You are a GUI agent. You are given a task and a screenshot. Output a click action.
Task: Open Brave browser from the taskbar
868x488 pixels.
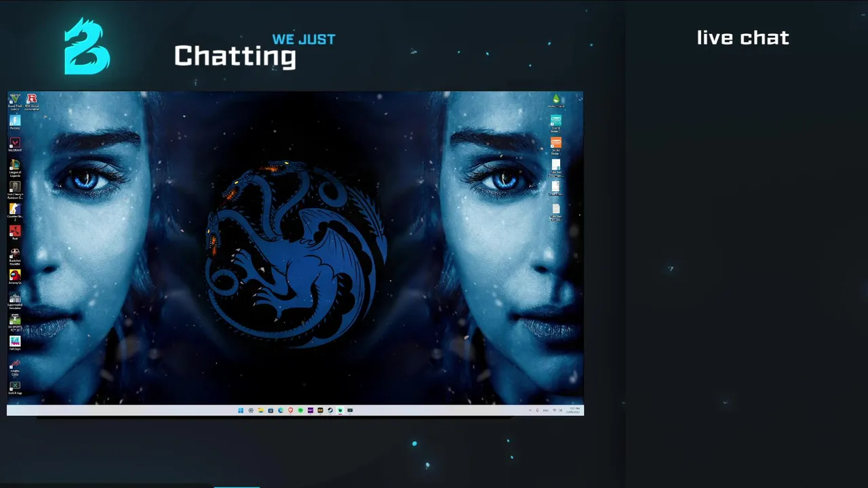click(x=290, y=410)
